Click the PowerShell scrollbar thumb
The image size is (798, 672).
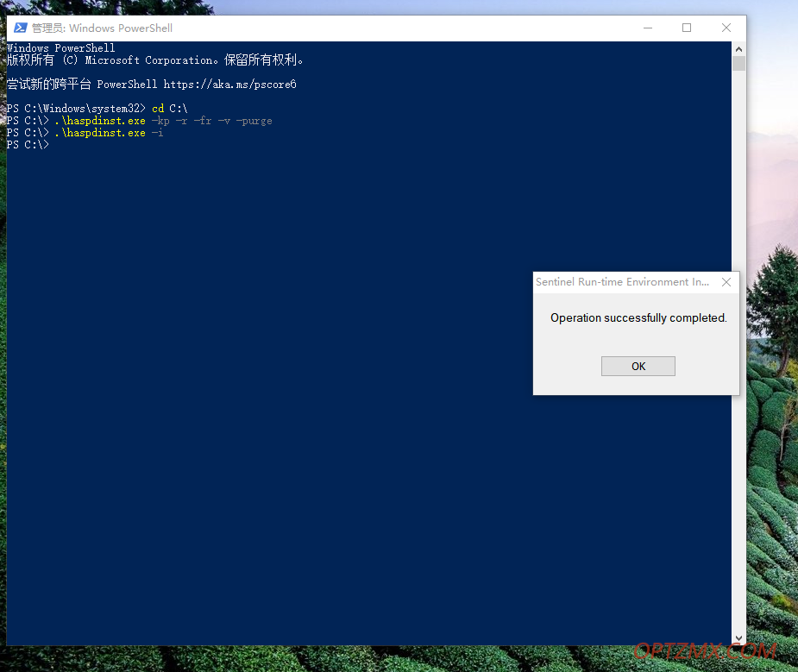coord(738,64)
